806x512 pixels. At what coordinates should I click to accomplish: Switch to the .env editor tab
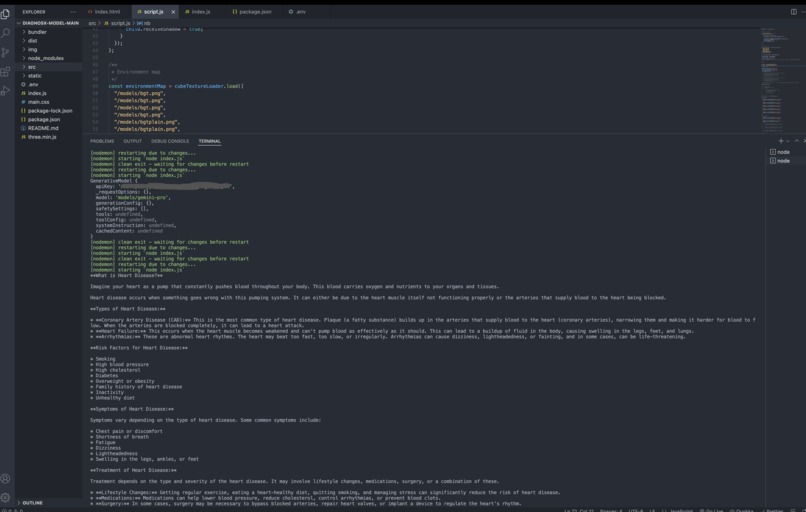(x=298, y=11)
